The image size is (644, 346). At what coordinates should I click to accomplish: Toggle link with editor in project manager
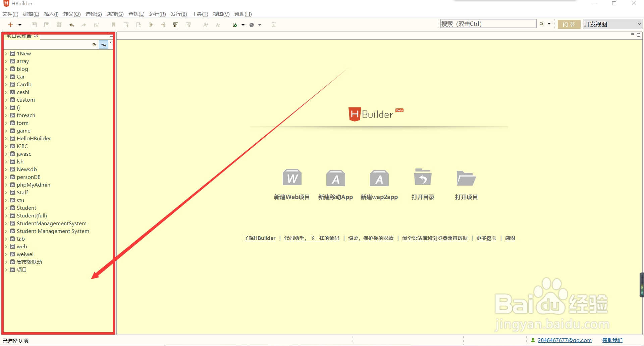104,45
